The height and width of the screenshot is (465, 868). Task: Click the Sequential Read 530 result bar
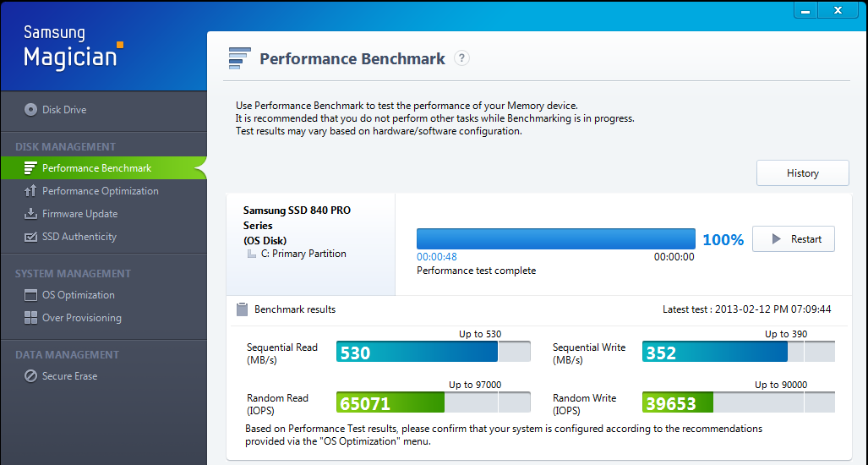tap(434, 352)
